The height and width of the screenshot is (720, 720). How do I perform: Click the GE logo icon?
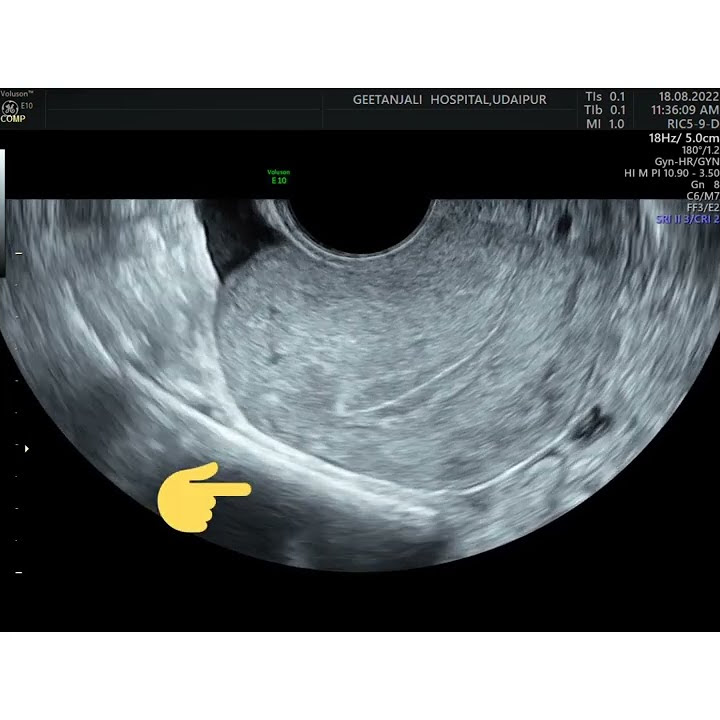click(8, 107)
